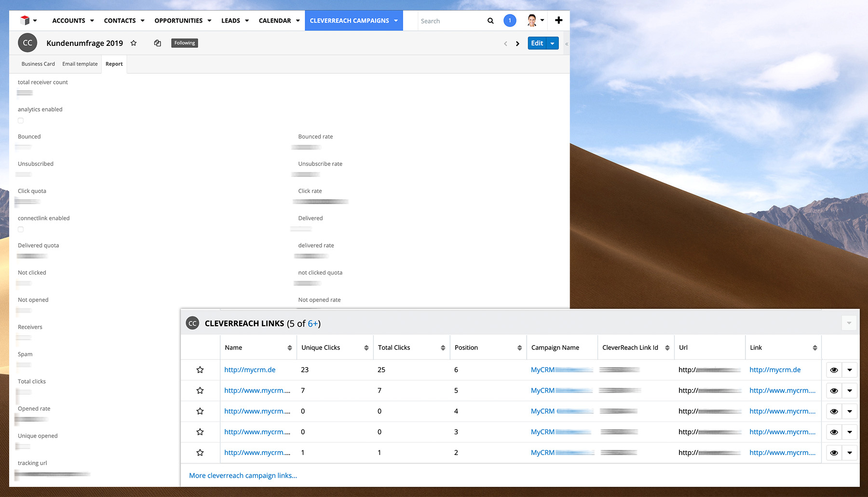
Task: Switch to the Email template tab
Action: click(x=80, y=64)
